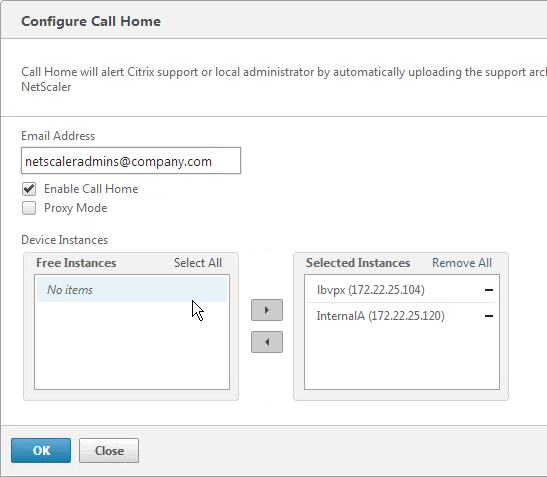Remove lbvpx instance using its minus icon
Screen dimensions: 547x477
(x=489, y=290)
